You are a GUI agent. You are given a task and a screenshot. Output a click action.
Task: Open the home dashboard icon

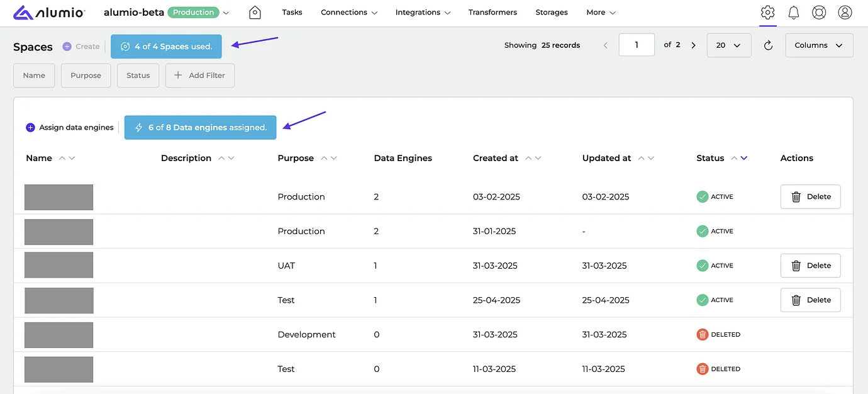tap(255, 13)
